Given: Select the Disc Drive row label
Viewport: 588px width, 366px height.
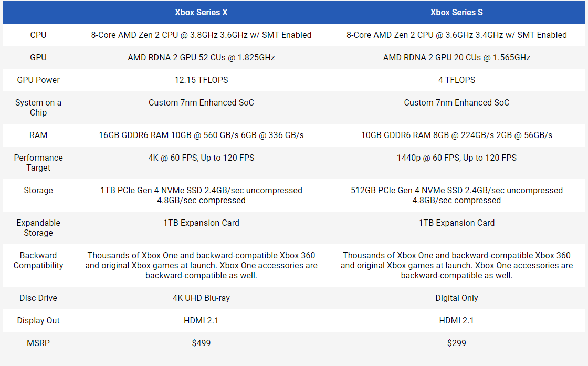Looking at the screenshot, I should click(38, 298).
